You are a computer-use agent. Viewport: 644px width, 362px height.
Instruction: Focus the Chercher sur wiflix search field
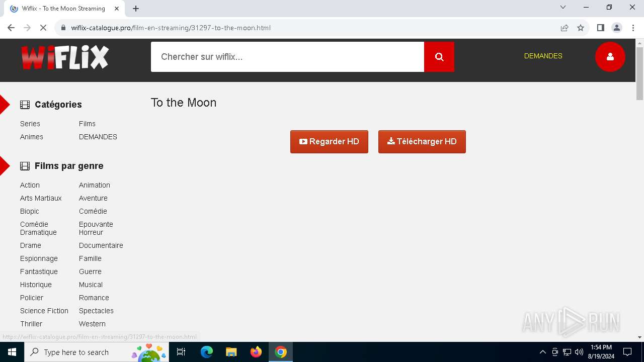click(287, 57)
